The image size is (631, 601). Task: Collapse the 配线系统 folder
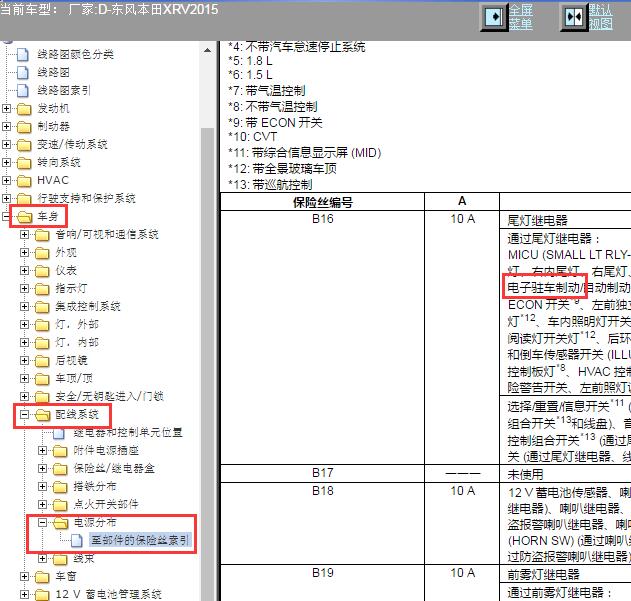pyautogui.click(x=25, y=414)
